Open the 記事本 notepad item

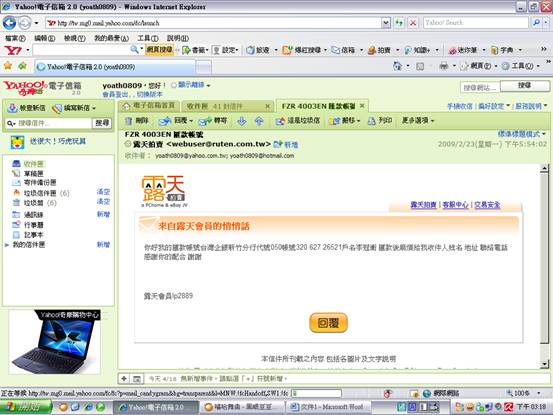coord(34,235)
